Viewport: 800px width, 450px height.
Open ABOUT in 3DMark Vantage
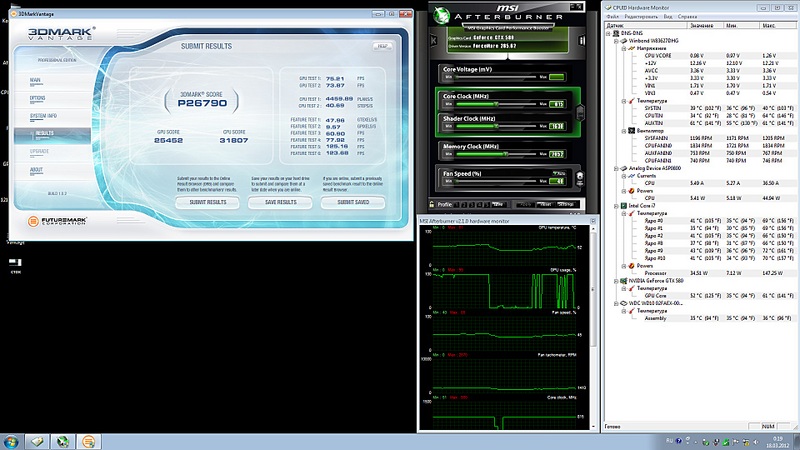(x=36, y=170)
